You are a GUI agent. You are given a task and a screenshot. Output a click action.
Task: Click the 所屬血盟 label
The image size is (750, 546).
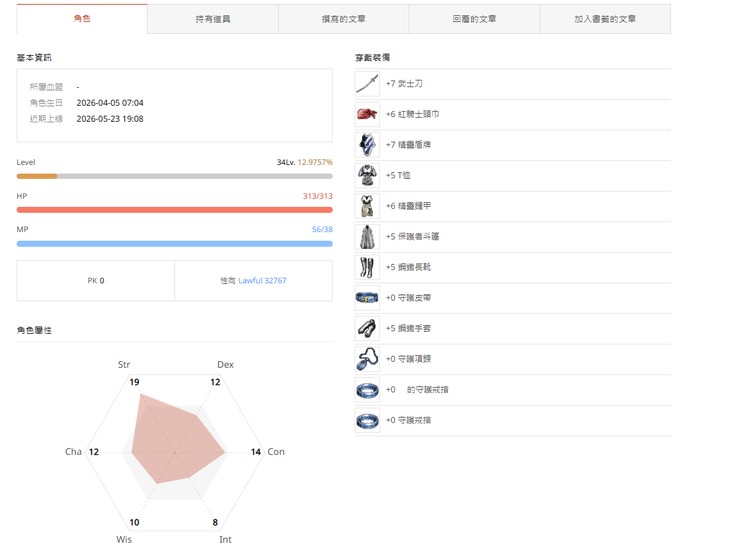pos(46,87)
